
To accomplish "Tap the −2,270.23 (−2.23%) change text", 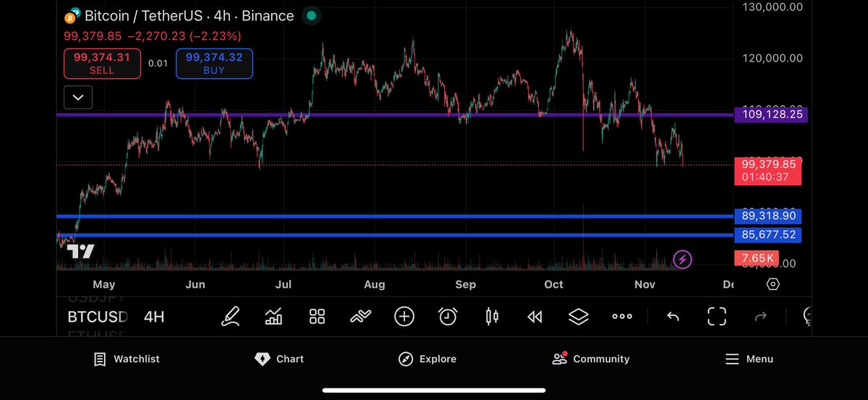I will tap(184, 35).
